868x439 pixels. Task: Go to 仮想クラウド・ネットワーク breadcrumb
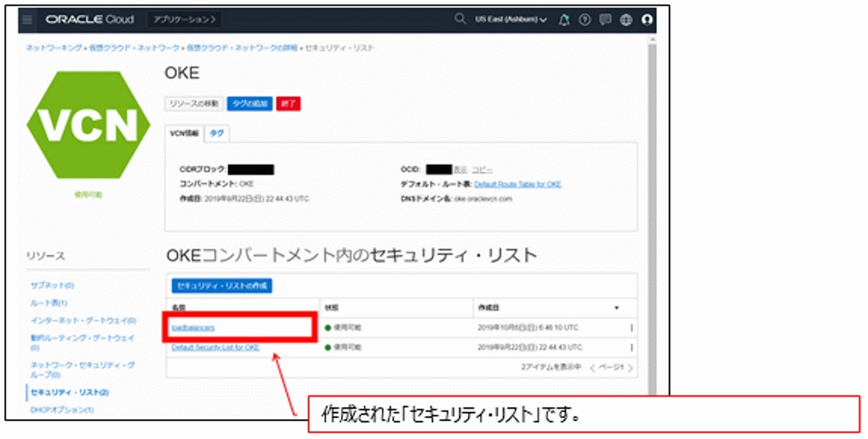tap(135, 49)
